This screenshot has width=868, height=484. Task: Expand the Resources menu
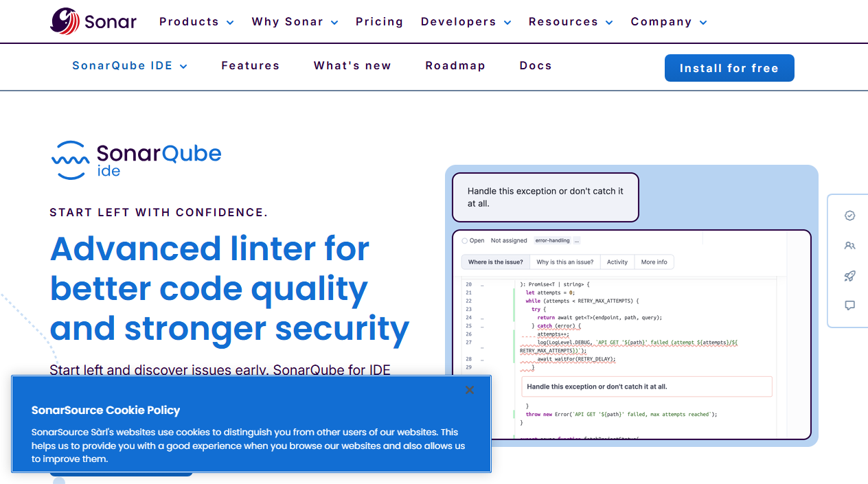(571, 22)
